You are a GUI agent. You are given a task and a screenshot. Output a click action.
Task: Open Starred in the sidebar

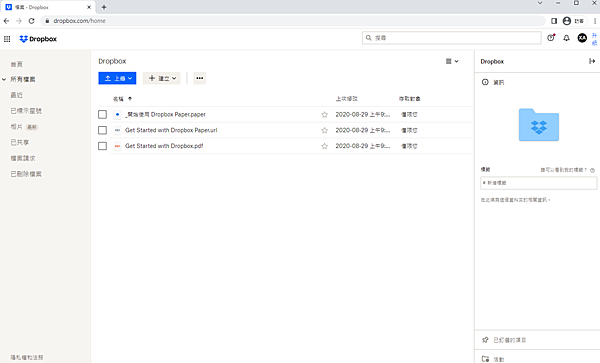[x=26, y=111]
